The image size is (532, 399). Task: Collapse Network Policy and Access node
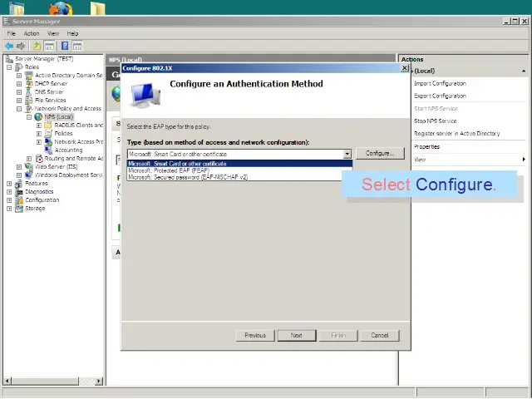coord(19,109)
